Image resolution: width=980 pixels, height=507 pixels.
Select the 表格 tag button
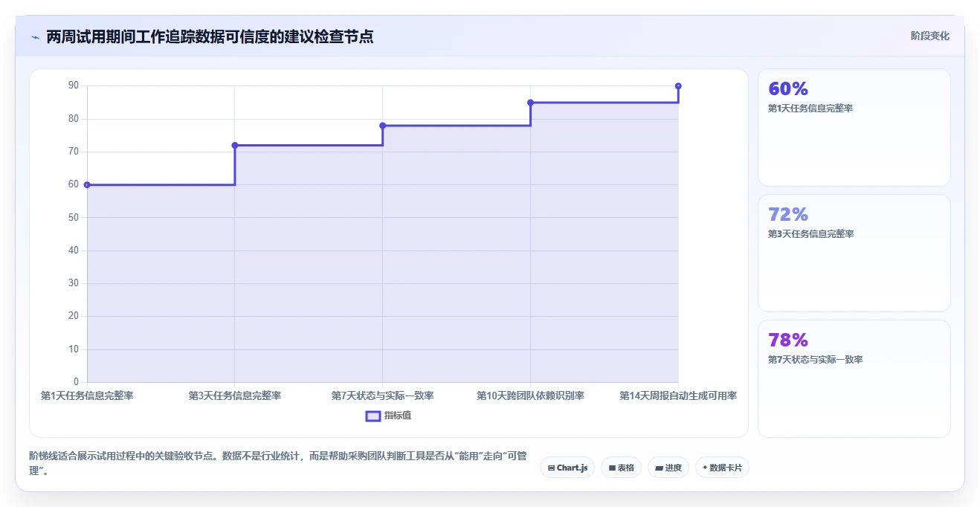point(621,468)
